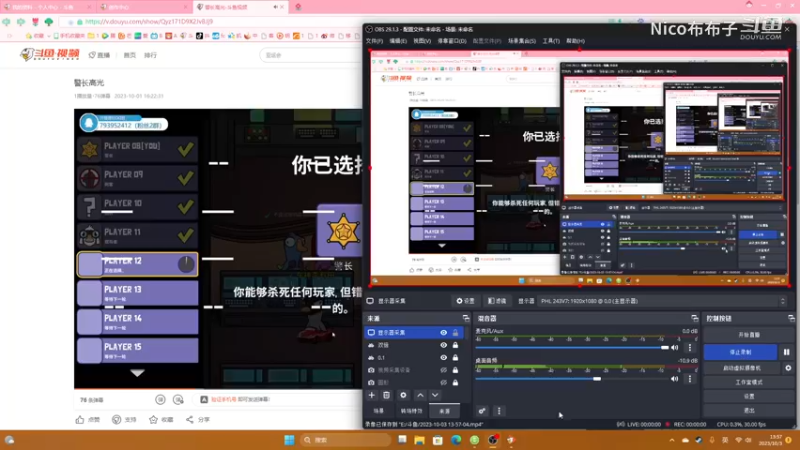Open the OBS 编辑(E) menu
Image resolution: width=800 pixels, height=450 pixels.
click(398, 41)
